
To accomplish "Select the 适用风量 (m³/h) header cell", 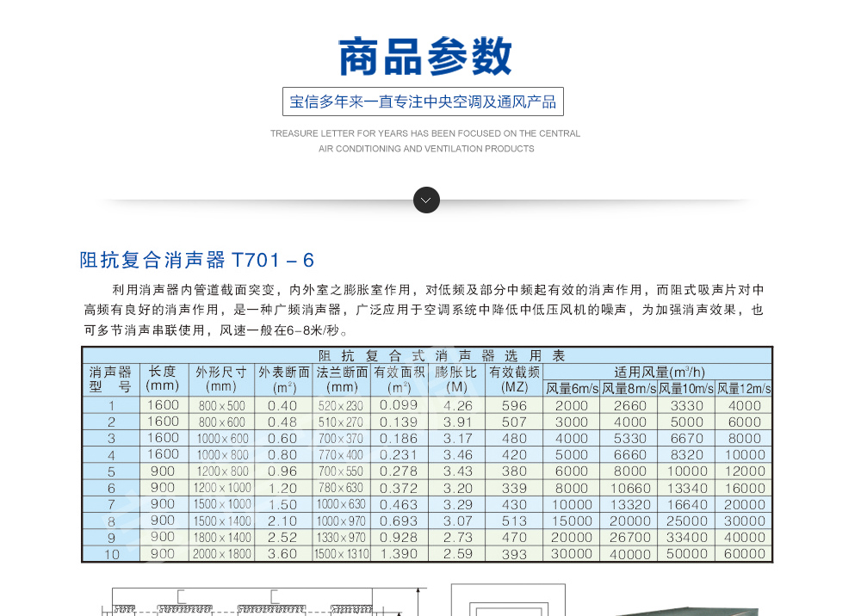I will [659, 373].
